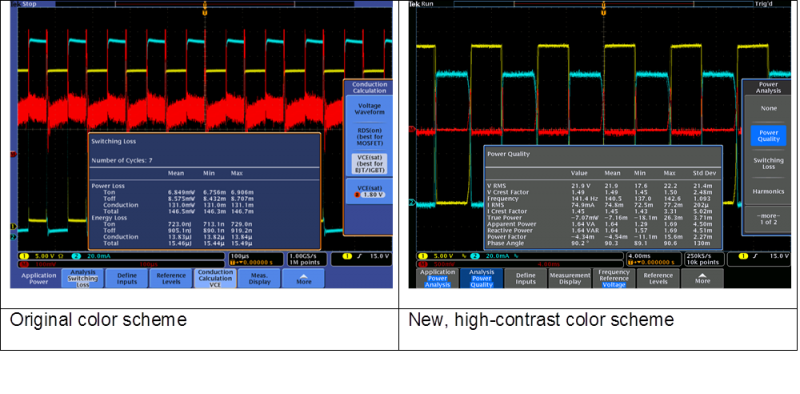Open the Conduction Calculation VCE bottom menu
This screenshot has height=394, width=800.
(x=215, y=278)
